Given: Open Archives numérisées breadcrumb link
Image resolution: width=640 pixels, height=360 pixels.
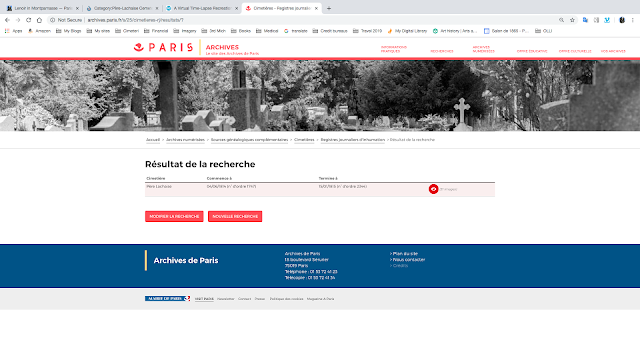Looking at the screenshot, I should 185,140.
